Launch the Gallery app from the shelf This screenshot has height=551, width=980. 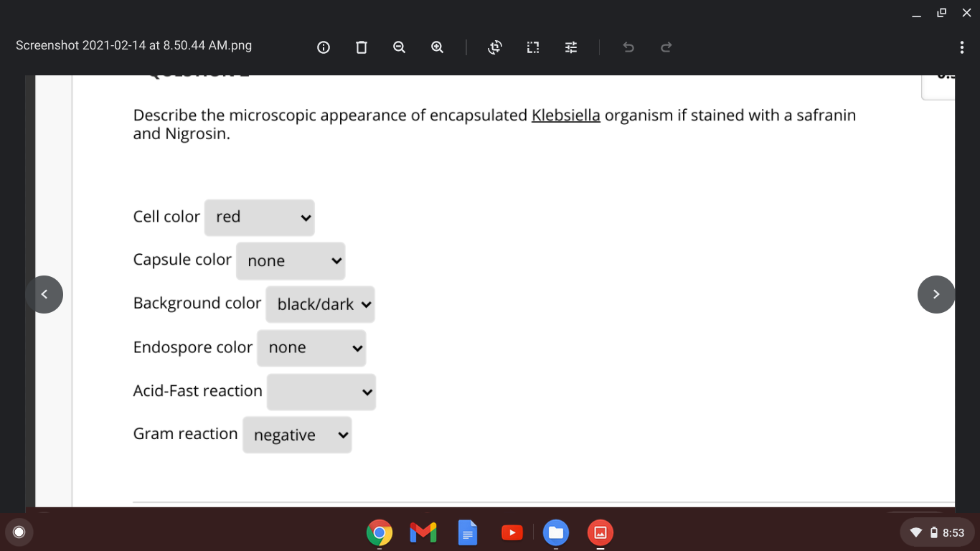(600, 532)
